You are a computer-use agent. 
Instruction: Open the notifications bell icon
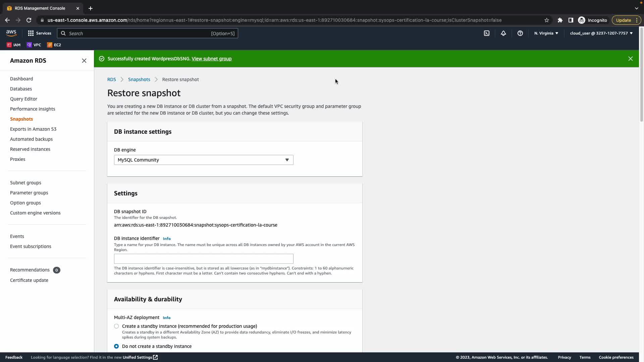(503, 33)
